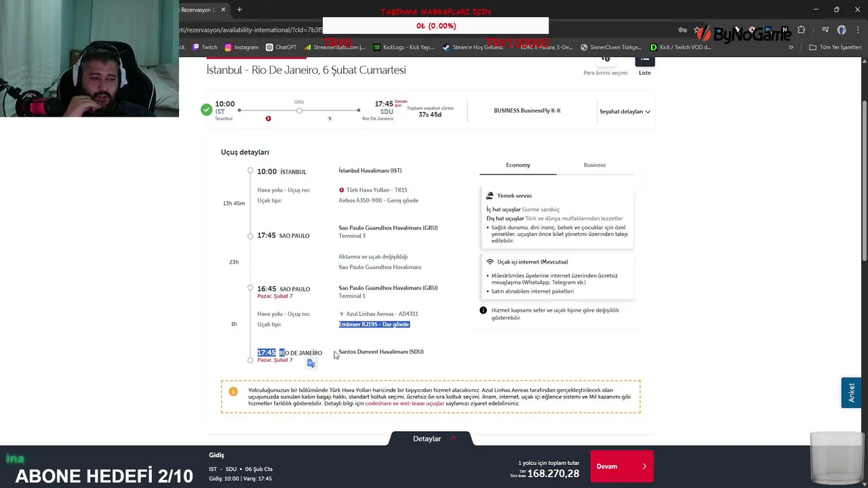Open the StreamerStats bookmark
The width and height of the screenshot is (868, 488).
click(334, 47)
